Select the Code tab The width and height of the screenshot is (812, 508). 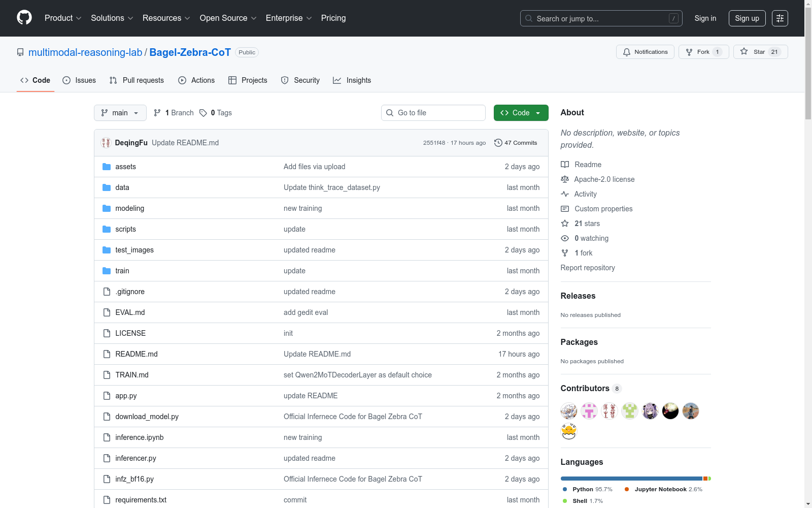point(36,80)
